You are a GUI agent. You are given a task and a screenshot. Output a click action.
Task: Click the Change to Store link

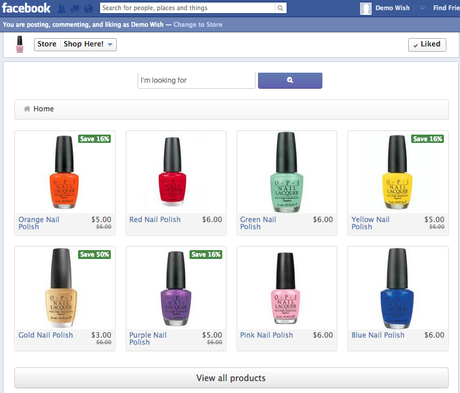tap(198, 25)
